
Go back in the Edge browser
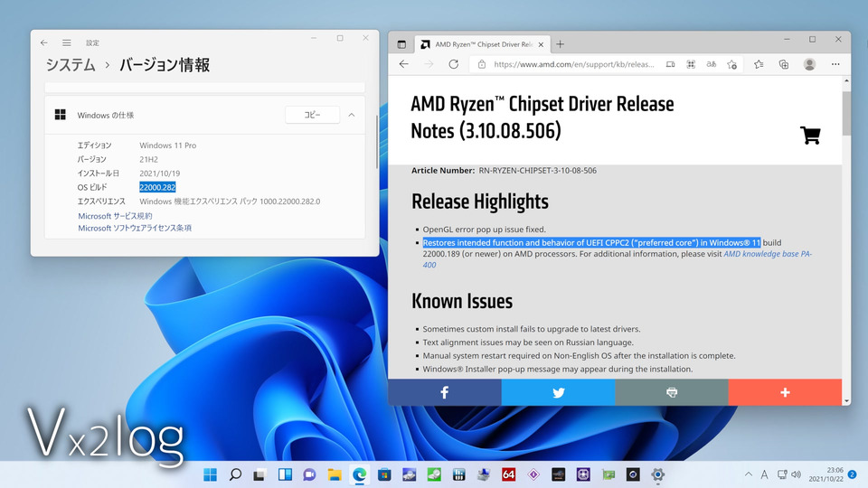pos(403,64)
